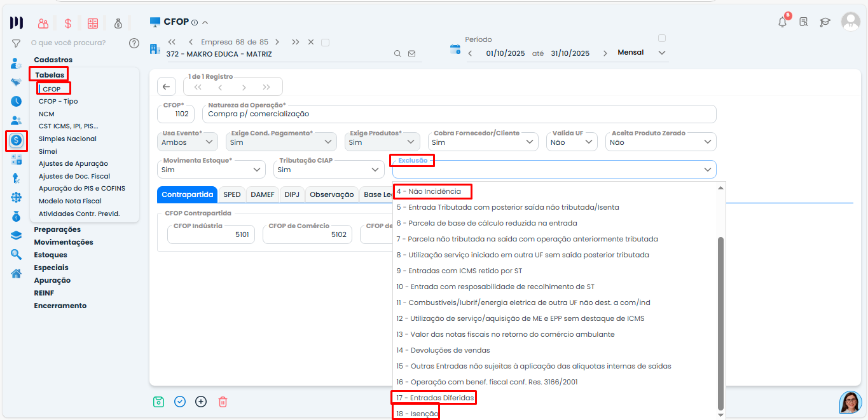Screen dimensions: 868x420
Task: Click the red trash delete icon
Action: (x=223, y=402)
